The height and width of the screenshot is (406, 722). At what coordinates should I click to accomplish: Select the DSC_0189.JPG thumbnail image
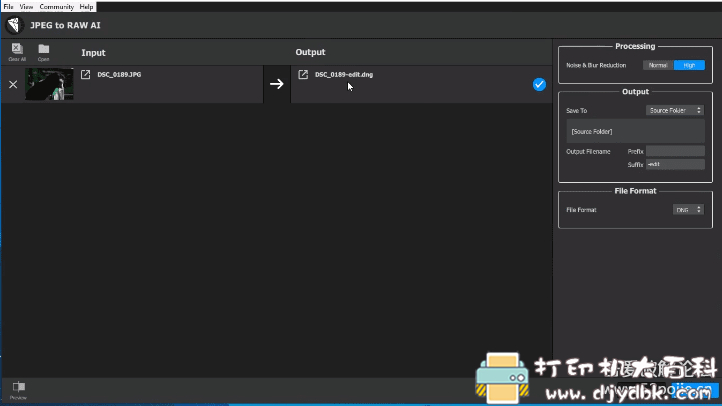point(49,84)
